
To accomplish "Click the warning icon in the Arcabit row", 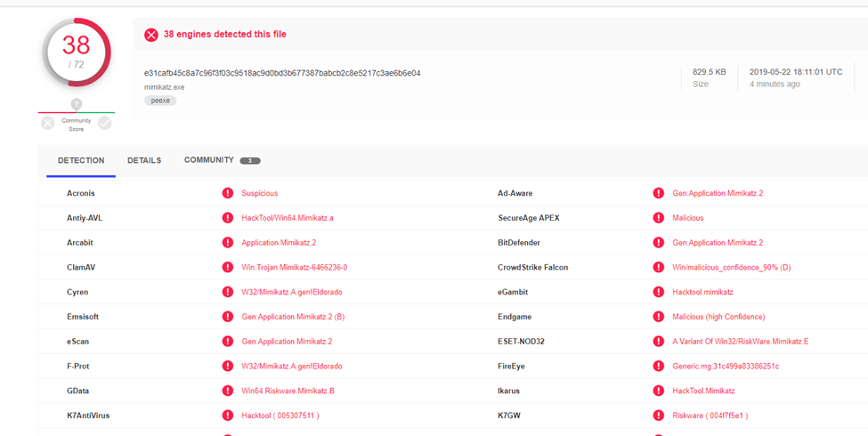I will click(x=228, y=242).
